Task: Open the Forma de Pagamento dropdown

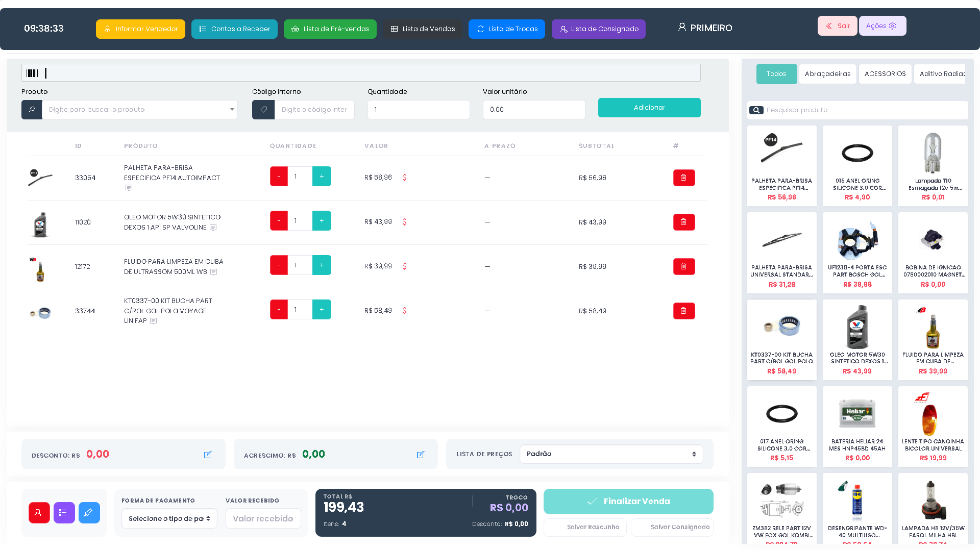Action: coord(169,518)
